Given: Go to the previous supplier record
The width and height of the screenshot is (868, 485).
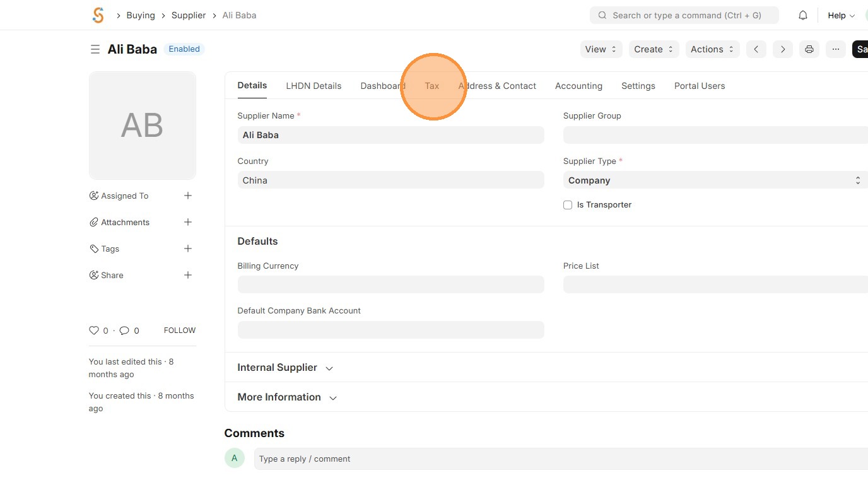Looking at the screenshot, I should 756,49.
